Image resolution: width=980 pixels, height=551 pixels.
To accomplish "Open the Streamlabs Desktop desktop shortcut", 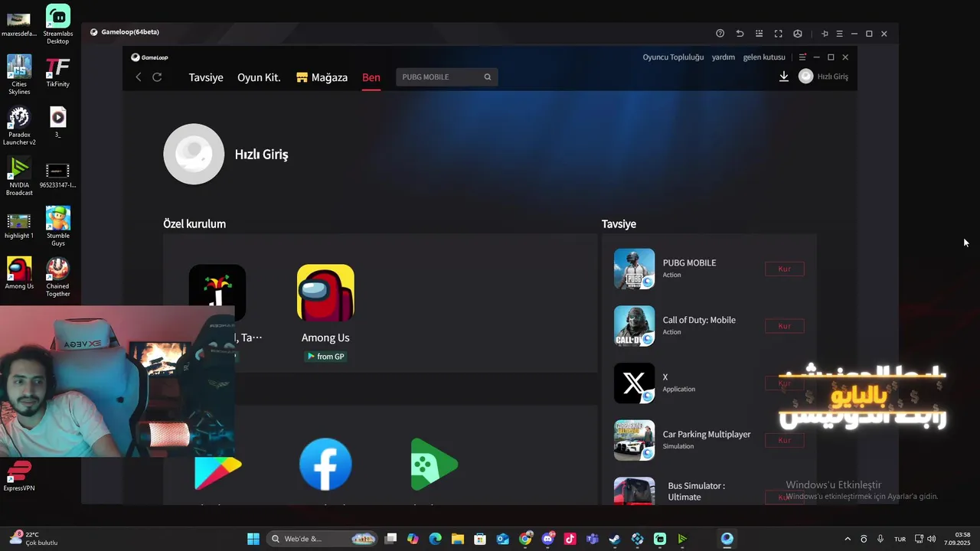I will [x=58, y=24].
